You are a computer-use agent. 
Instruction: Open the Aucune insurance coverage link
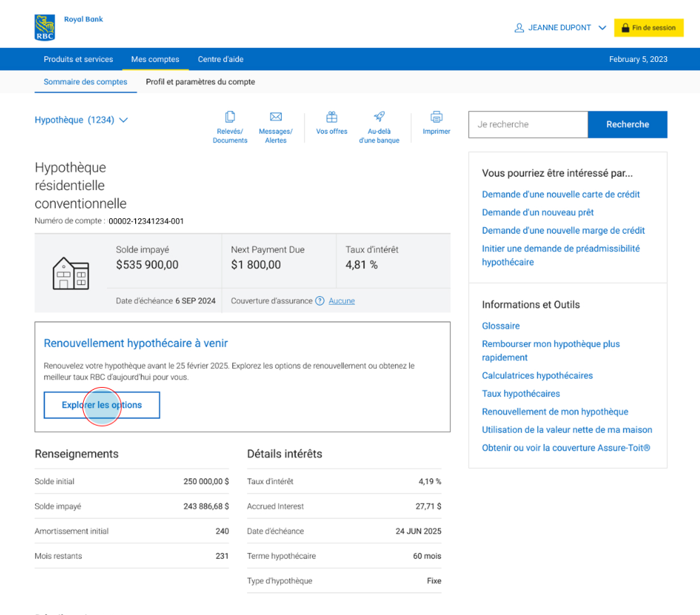click(x=342, y=300)
